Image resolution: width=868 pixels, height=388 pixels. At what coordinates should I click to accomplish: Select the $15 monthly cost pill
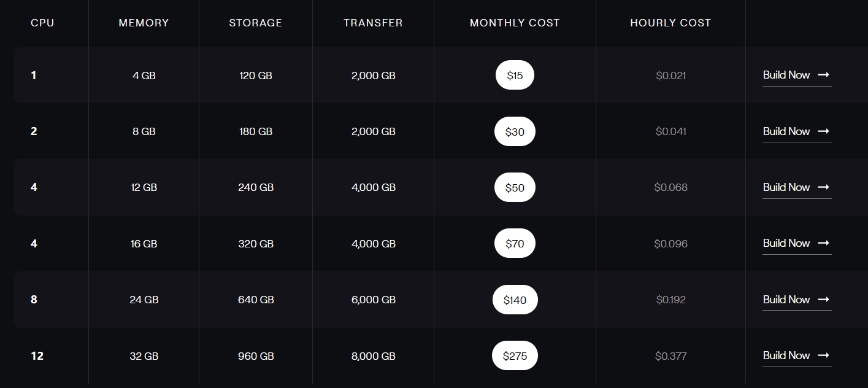[x=515, y=76]
